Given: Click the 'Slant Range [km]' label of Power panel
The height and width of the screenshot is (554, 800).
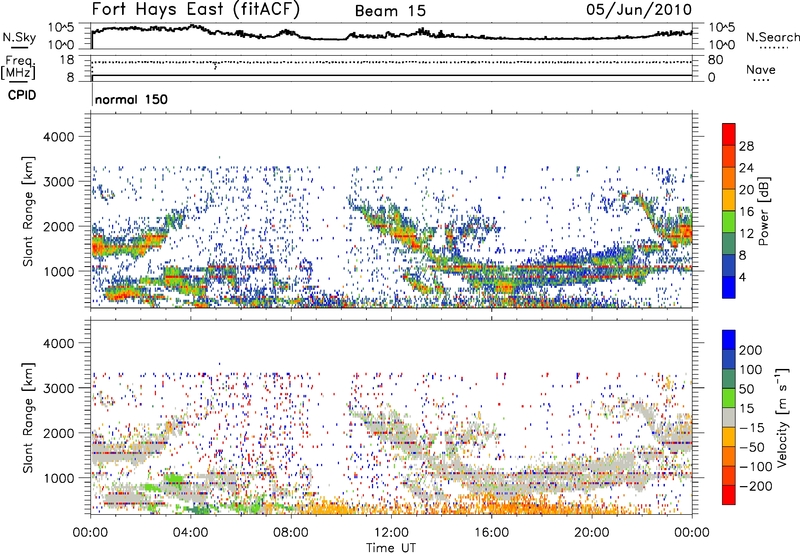Looking at the screenshot, I should (x=28, y=211).
